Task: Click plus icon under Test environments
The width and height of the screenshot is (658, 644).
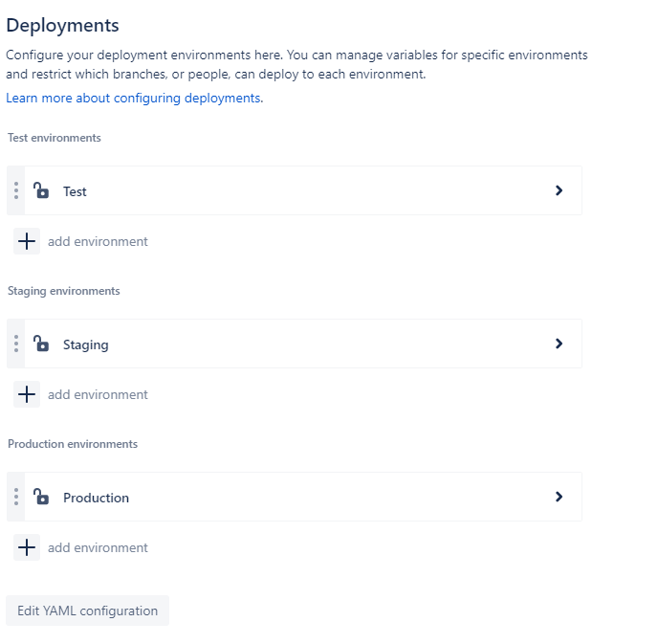Action: (27, 241)
